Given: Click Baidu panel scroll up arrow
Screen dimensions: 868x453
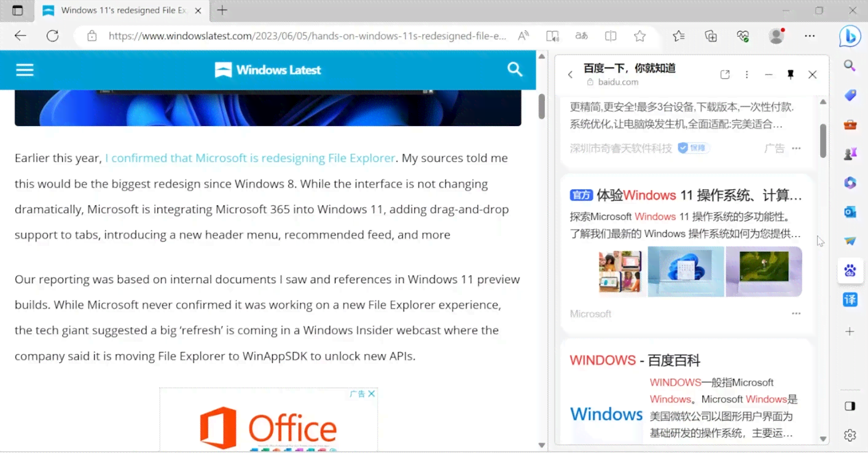Looking at the screenshot, I should 823,101.
